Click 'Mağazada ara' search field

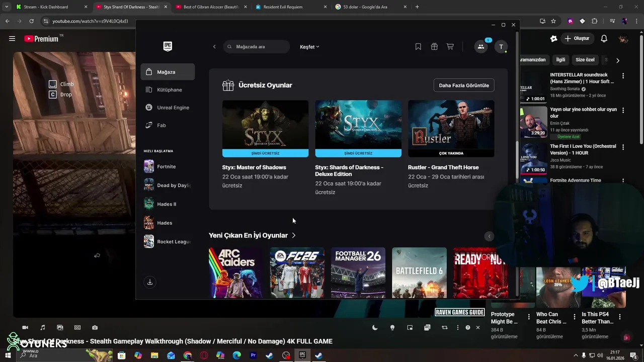pyautogui.click(x=257, y=47)
